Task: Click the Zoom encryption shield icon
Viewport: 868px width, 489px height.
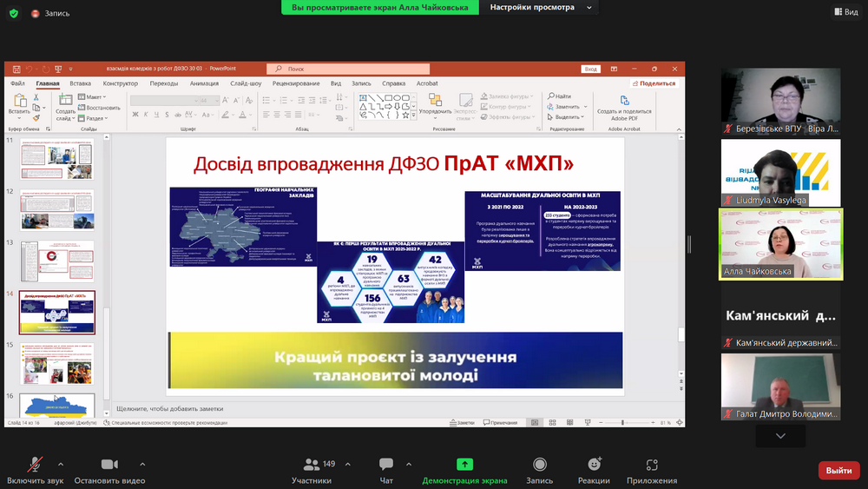Action: coord(14,13)
